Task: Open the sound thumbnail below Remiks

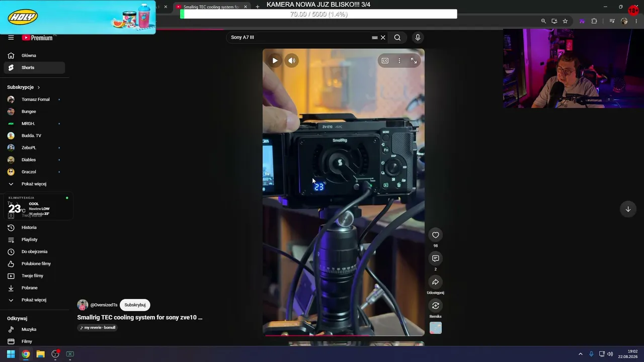Action: click(x=436, y=328)
